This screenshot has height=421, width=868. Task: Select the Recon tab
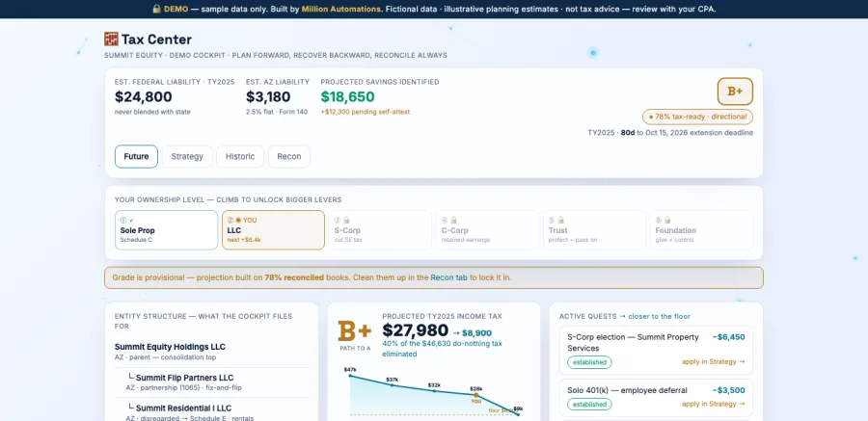289,157
